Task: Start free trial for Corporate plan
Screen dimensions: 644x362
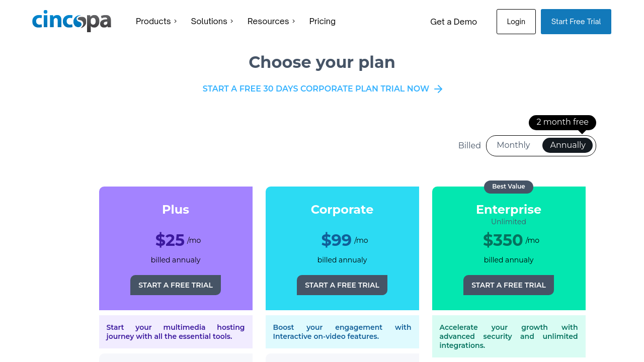Action: pos(342,285)
